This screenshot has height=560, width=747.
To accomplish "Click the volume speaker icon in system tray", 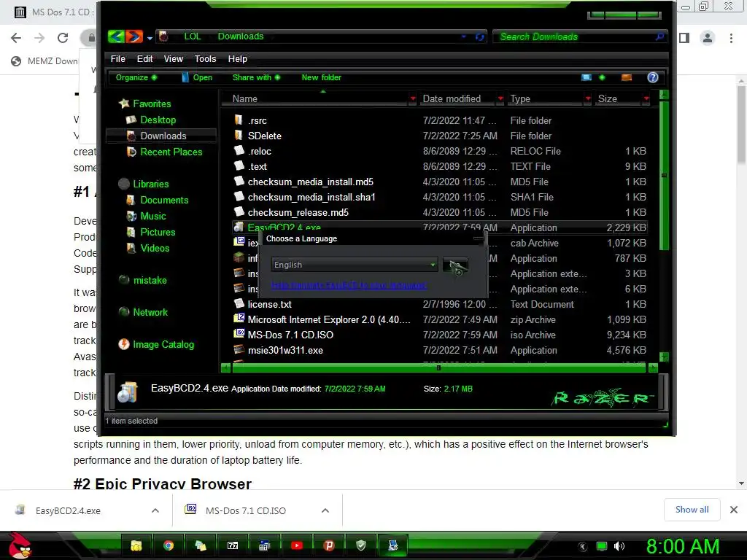I will pos(619,546).
